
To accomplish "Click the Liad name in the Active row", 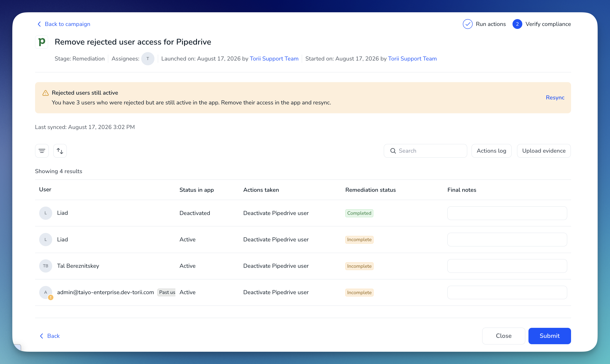I will [62, 239].
